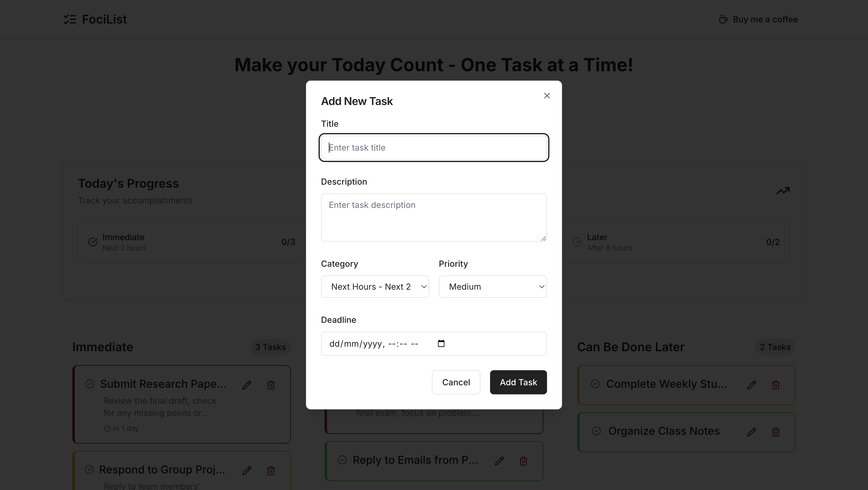The width and height of the screenshot is (868, 490).
Task: Mark Organize Class Notes as complete
Action: pyautogui.click(x=596, y=431)
